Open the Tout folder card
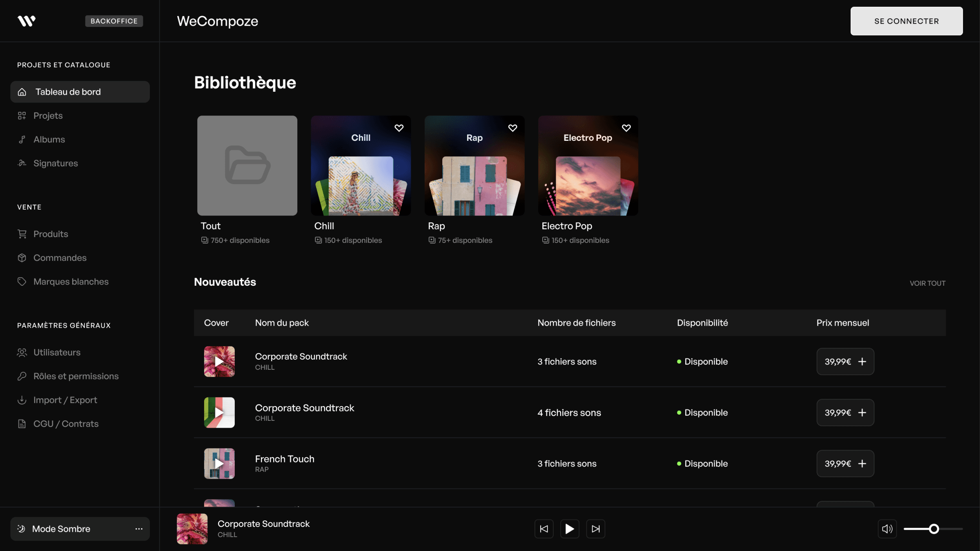Screen dimensions: 980x551 [x=247, y=166]
